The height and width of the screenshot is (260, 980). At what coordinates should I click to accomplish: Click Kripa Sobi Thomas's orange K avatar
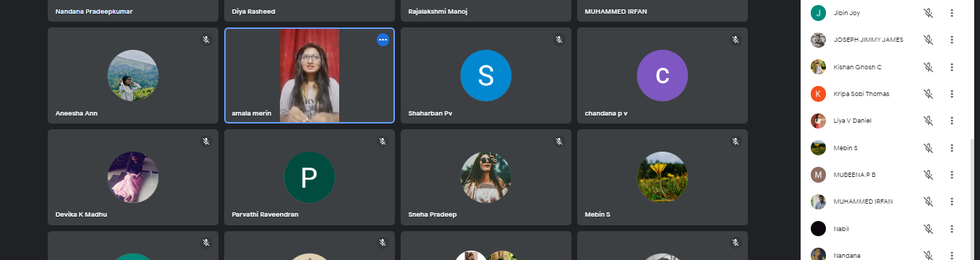pyautogui.click(x=818, y=94)
